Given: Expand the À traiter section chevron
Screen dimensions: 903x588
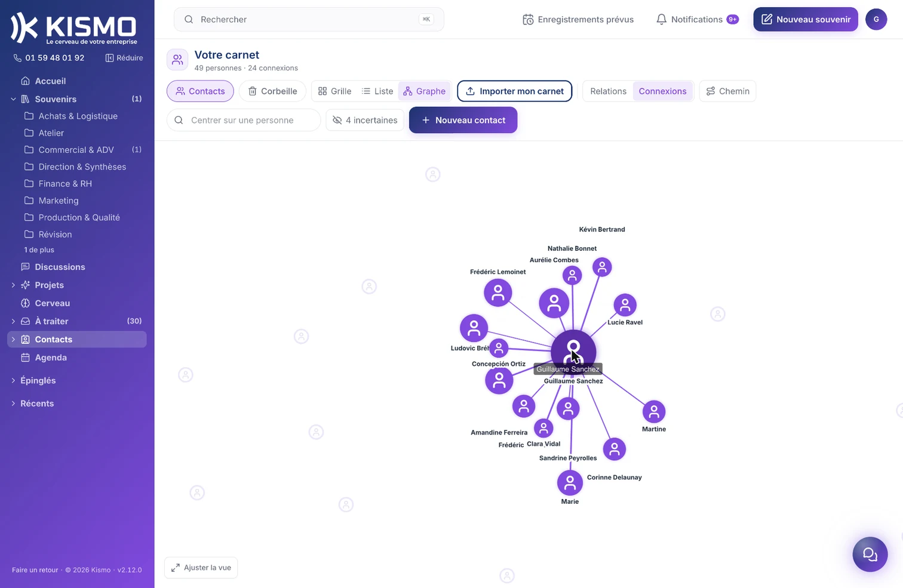Looking at the screenshot, I should [x=13, y=321].
